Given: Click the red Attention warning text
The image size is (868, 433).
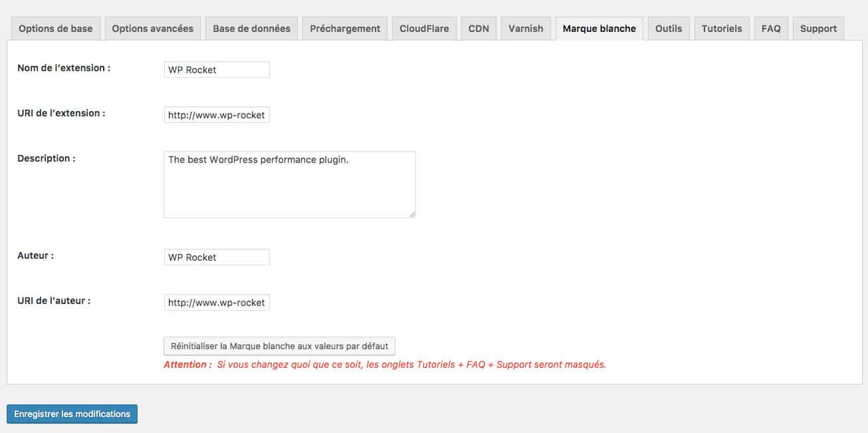Looking at the screenshot, I should (x=385, y=364).
